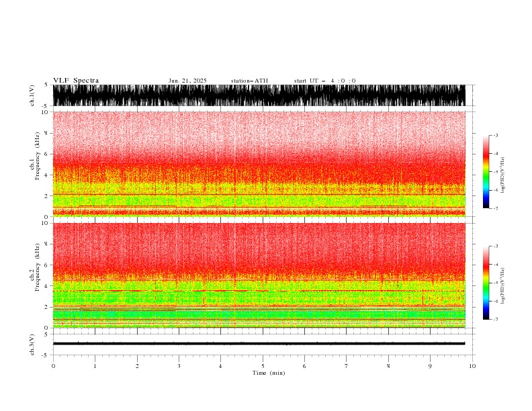The height and width of the screenshot is (411, 532).
Task: Select the ch.1 "Frequency (kHz)" axis label
Action: [x=37, y=156]
